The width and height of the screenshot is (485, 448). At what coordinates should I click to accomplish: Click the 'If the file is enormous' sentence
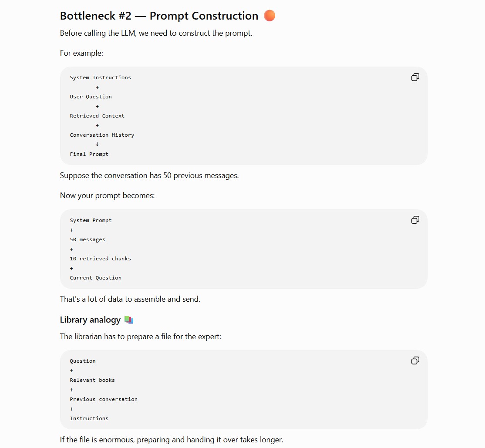(x=172, y=440)
